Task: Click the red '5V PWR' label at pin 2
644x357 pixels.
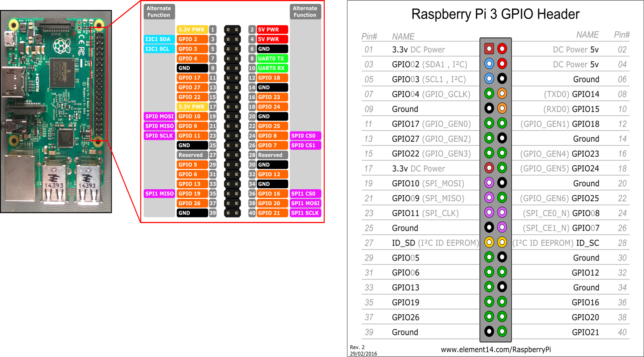Action: (x=272, y=29)
